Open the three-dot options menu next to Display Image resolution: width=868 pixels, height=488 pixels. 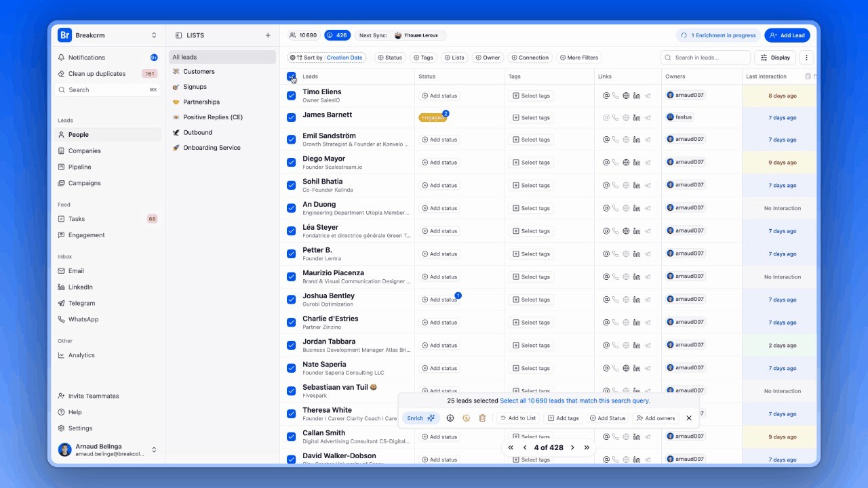[806, 58]
